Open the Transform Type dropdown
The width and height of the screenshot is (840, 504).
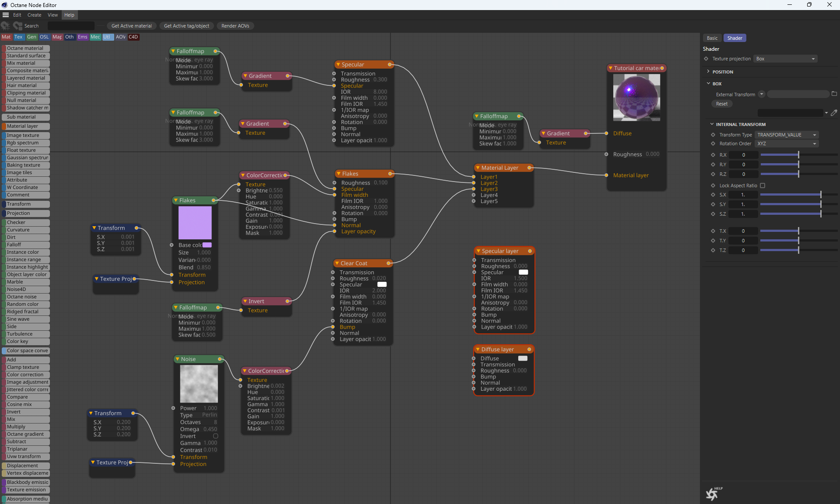tap(787, 135)
